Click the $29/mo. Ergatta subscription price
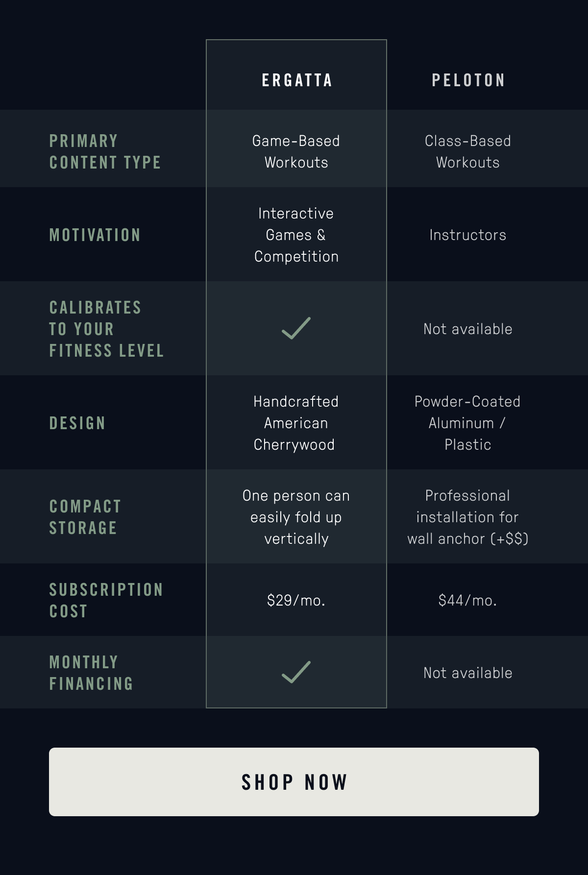This screenshot has width=588, height=875. [x=296, y=600]
